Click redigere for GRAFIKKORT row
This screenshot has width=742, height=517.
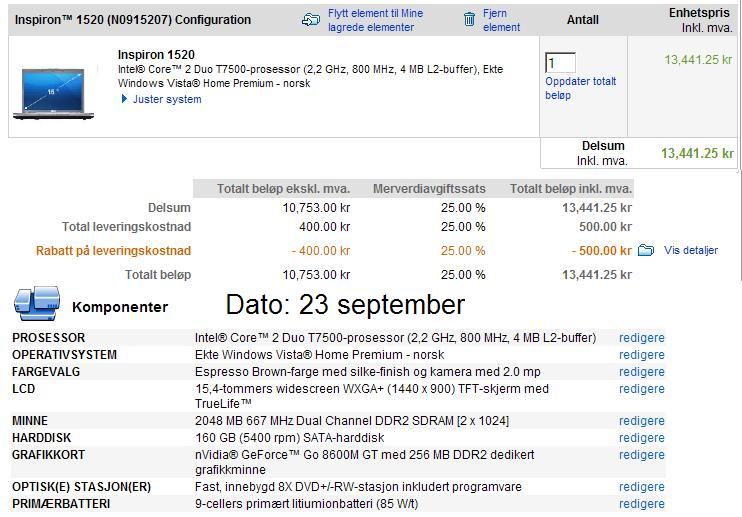click(x=642, y=455)
